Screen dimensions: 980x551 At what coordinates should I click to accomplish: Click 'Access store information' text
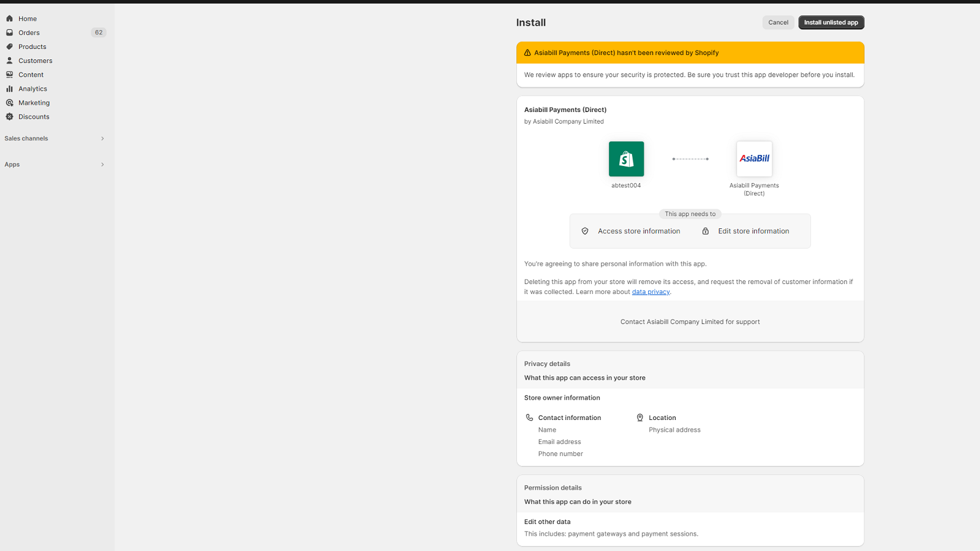point(639,231)
